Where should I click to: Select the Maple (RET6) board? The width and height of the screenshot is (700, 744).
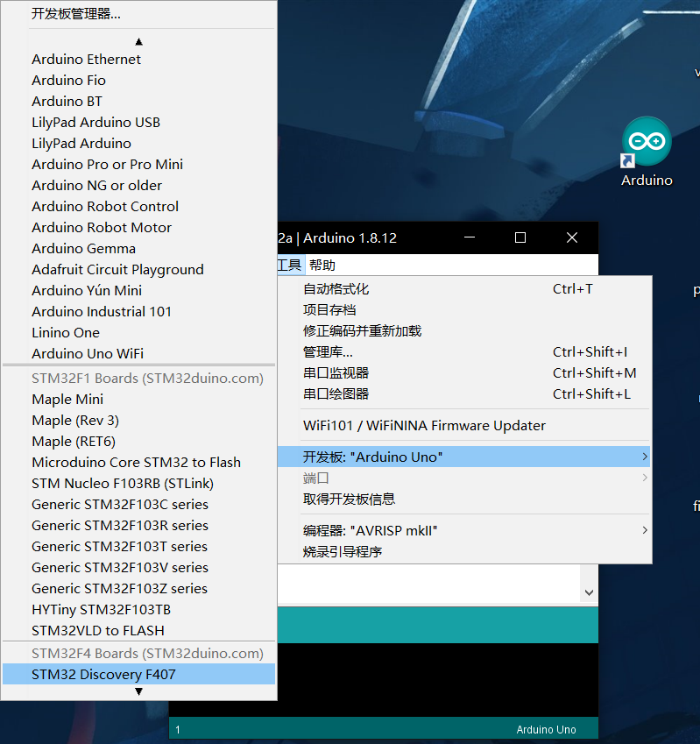coord(138,442)
